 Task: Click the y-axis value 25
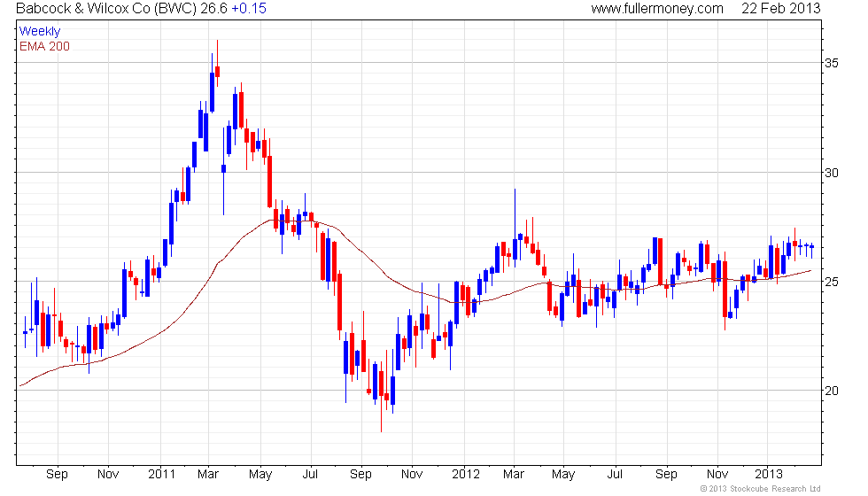832,282
